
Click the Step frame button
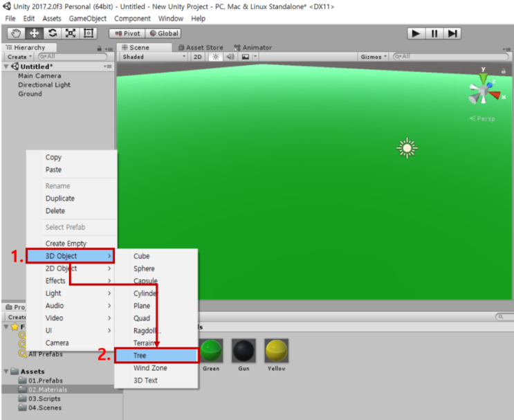pyautogui.click(x=452, y=33)
